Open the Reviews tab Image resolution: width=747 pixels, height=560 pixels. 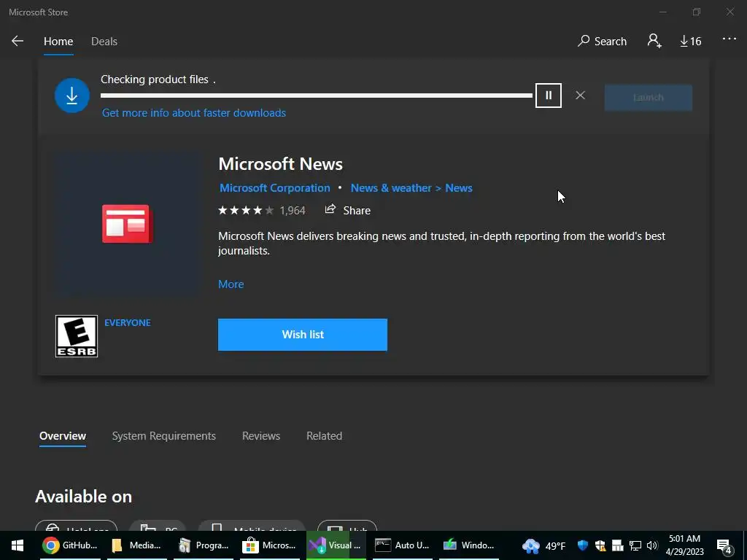click(261, 436)
